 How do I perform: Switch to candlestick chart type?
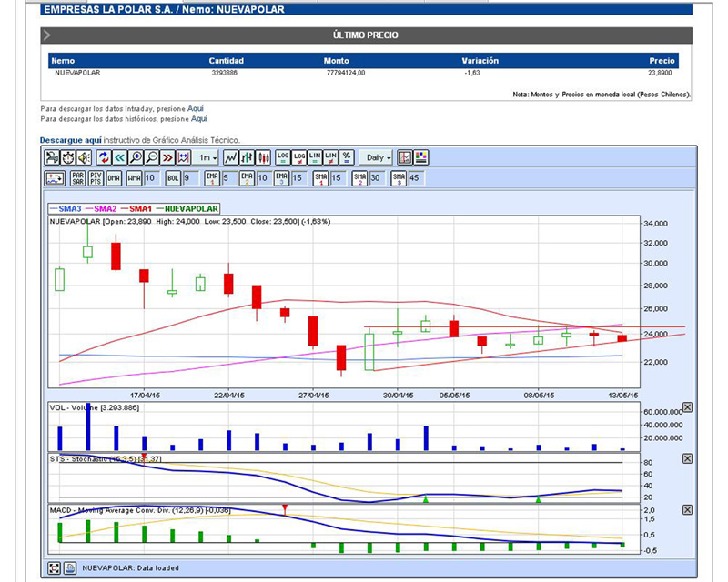[263, 158]
